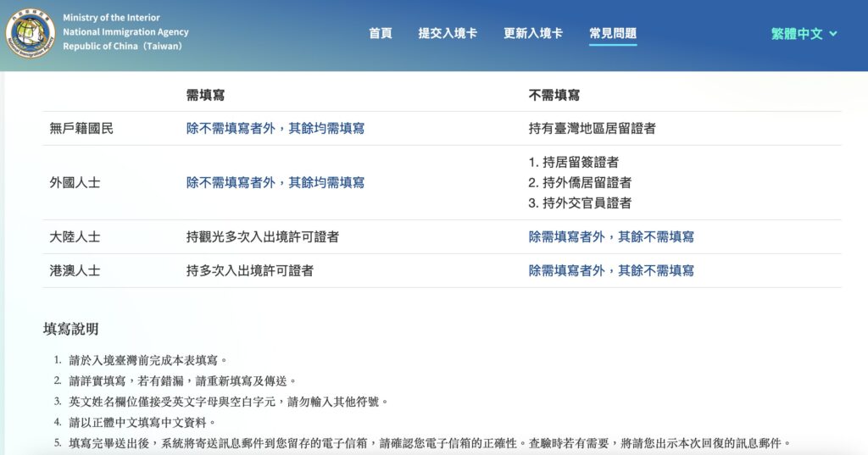Screen dimensions: 868x455
Task: Click the National Immigration Agency logo emblem
Action: (x=31, y=32)
